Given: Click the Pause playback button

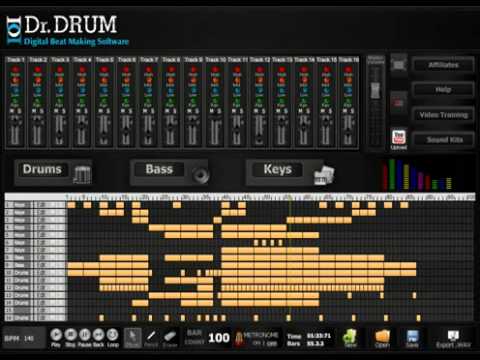Looking at the screenshot, I should click(85, 334).
